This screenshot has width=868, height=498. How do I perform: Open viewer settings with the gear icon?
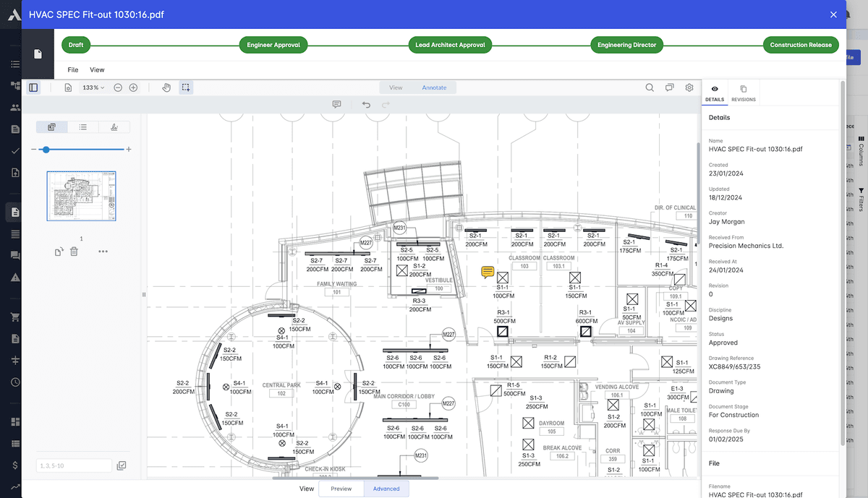click(689, 87)
